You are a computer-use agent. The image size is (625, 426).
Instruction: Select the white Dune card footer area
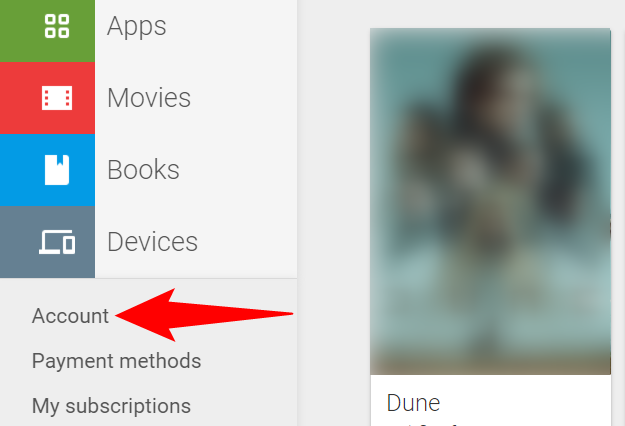(490, 400)
